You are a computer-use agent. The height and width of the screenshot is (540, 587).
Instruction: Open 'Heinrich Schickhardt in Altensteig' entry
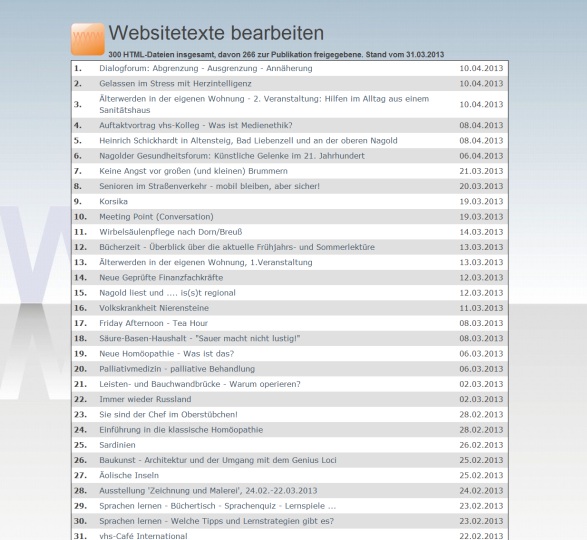pos(248,140)
